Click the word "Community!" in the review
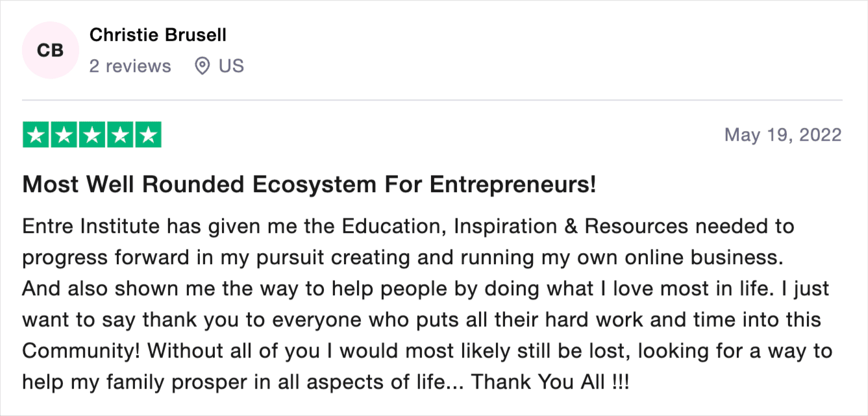 coord(82,351)
